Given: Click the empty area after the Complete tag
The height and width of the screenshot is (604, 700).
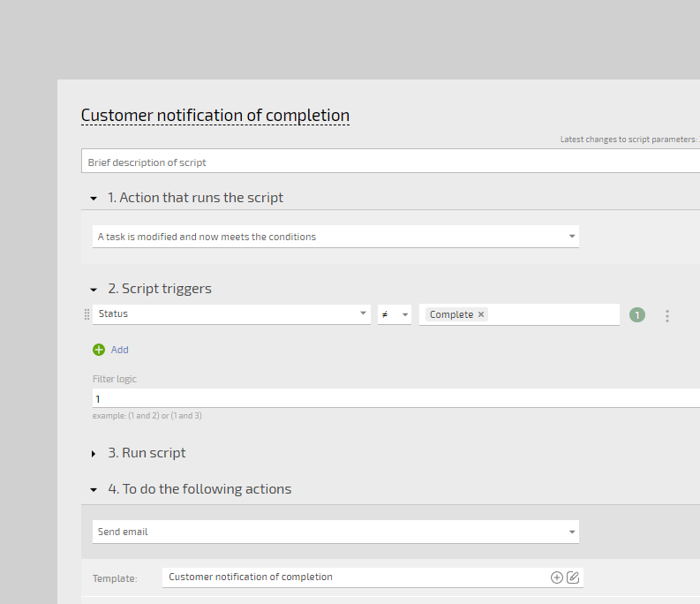Looking at the screenshot, I should 552,314.
